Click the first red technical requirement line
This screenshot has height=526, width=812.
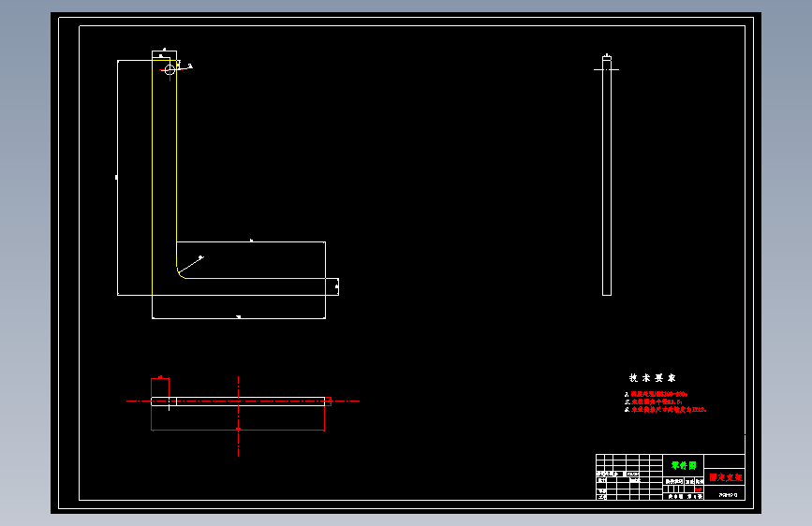coord(658,394)
